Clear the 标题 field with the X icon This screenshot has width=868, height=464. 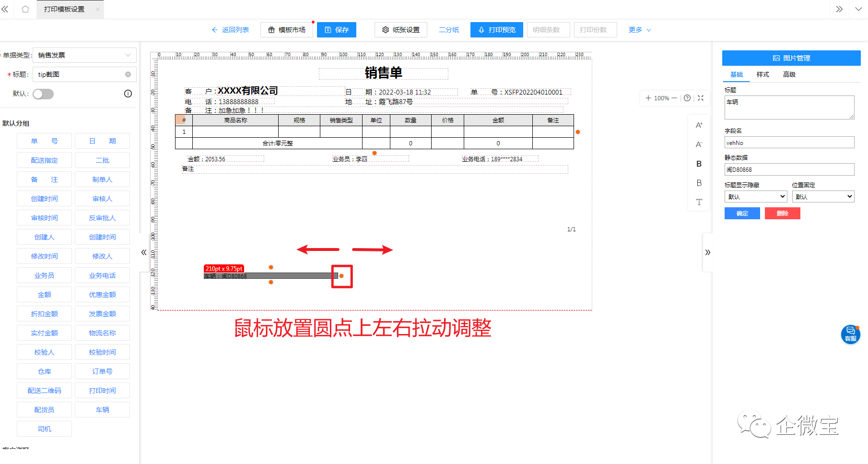point(128,74)
